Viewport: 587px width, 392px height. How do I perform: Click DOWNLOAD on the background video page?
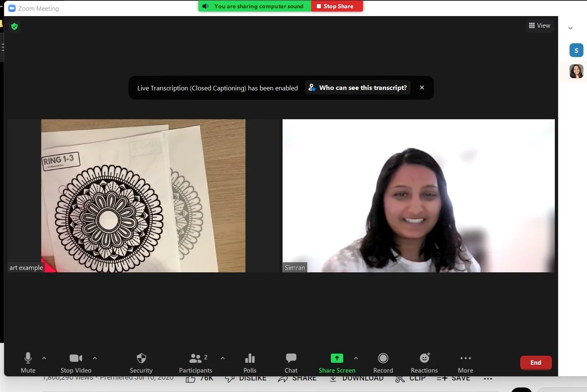tap(357, 378)
